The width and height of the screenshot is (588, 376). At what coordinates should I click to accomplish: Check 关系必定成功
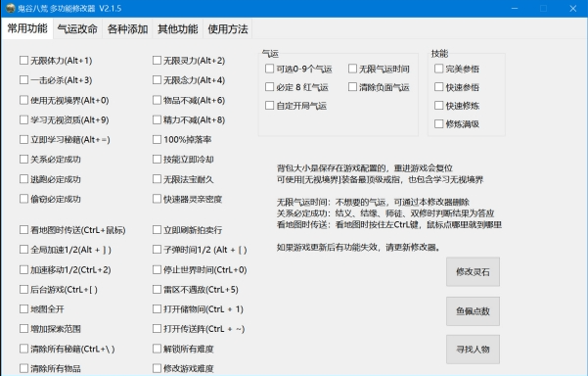[24, 159]
